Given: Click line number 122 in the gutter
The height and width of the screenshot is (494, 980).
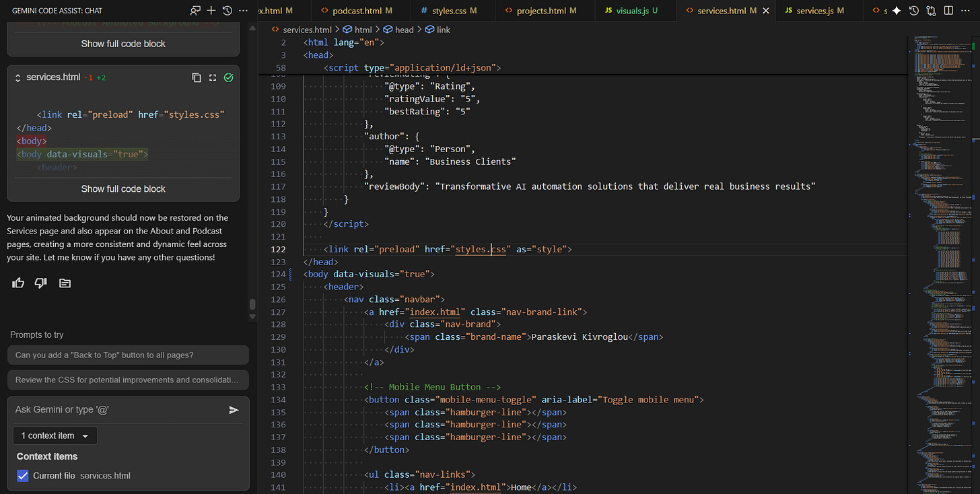Looking at the screenshot, I should (x=278, y=250).
